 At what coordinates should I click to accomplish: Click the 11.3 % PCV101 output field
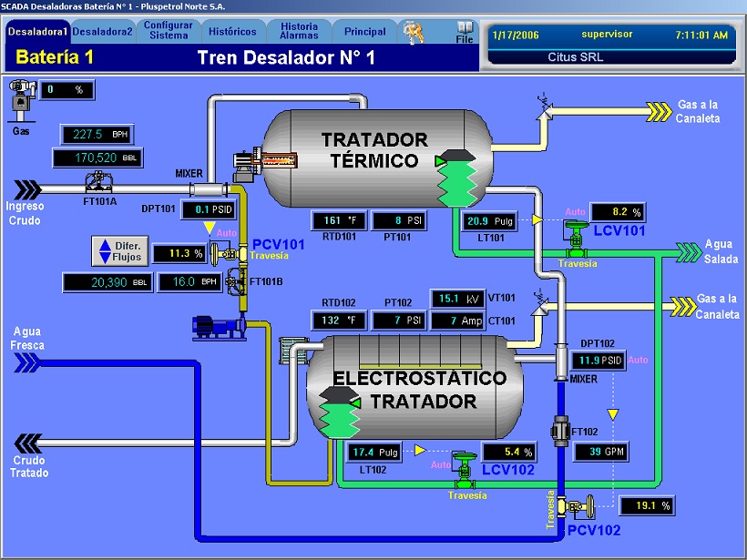[x=178, y=254]
